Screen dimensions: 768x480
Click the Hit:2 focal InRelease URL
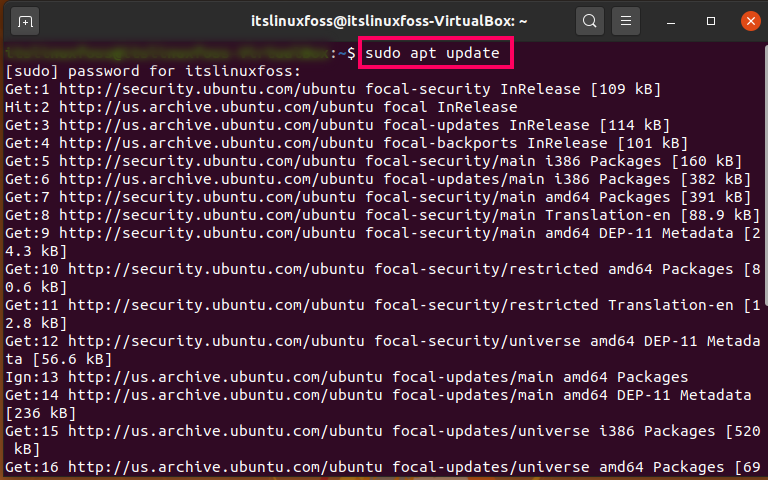click(216, 107)
